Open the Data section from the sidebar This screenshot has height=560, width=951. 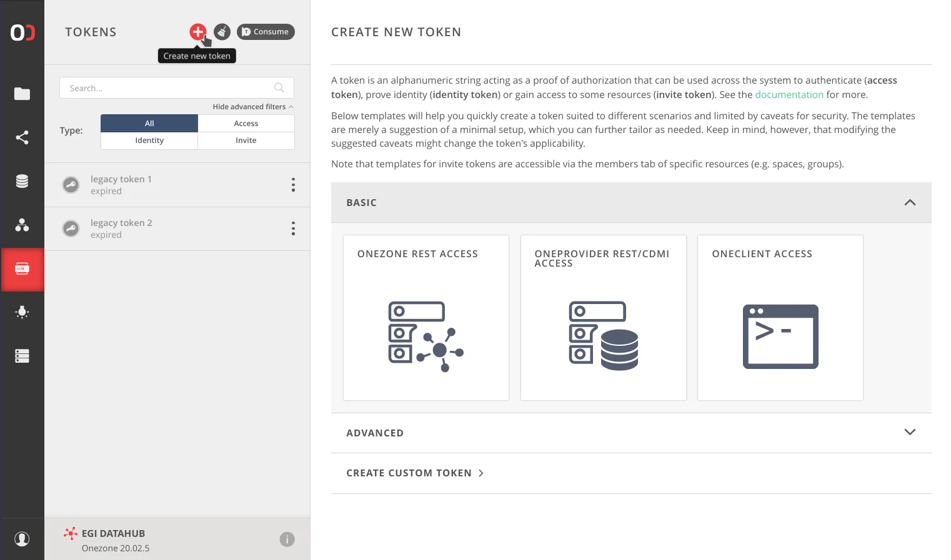click(22, 94)
